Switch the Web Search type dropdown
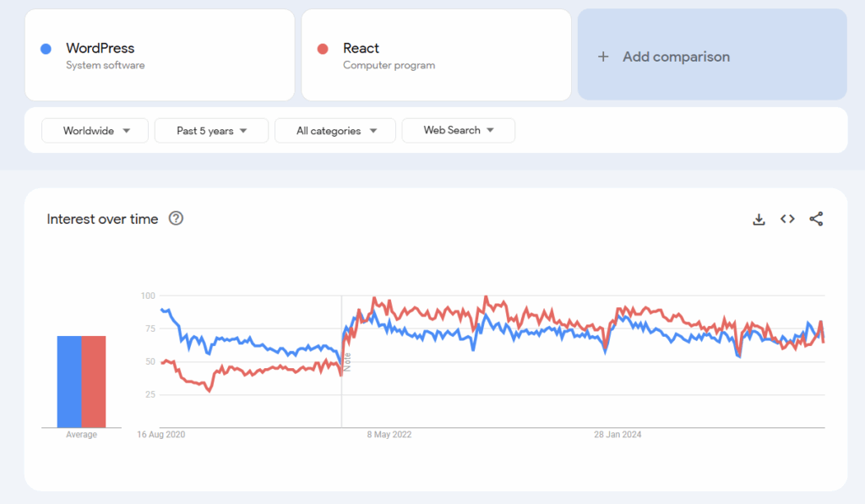The height and width of the screenshot is (504, 865). tap(459, 131)
